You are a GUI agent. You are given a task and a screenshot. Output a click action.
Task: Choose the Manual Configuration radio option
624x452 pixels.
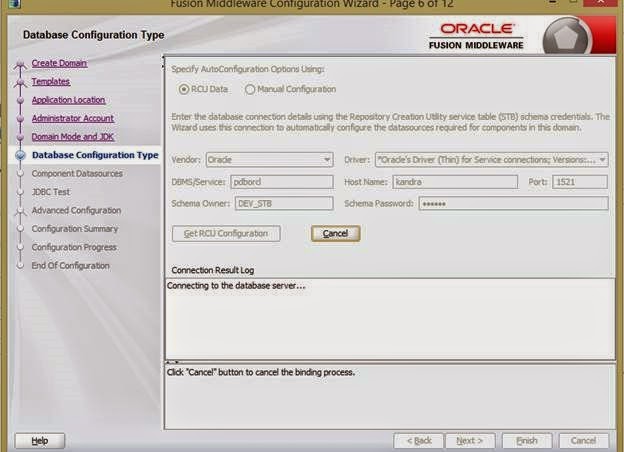[x=250, y=90]
